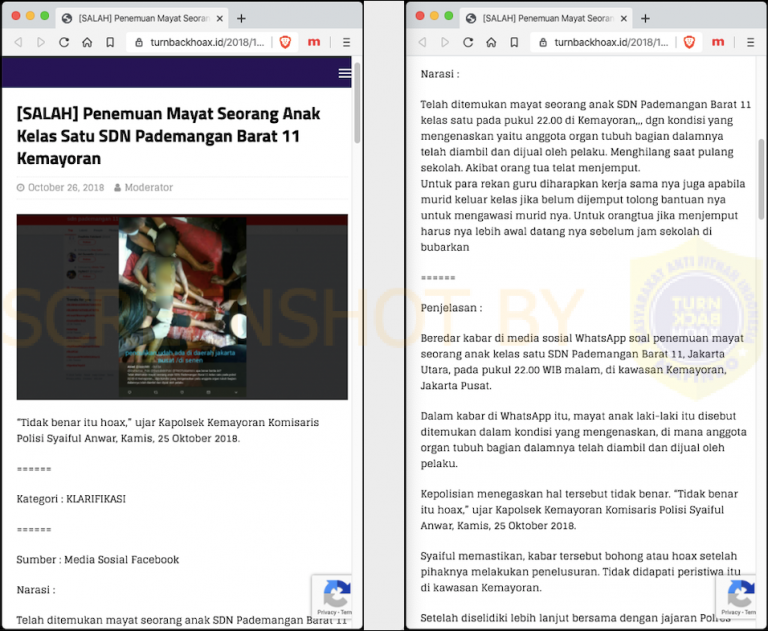Open browser menu in right window
The height and width of the screenshot is (631, 768).
[750, 43]
